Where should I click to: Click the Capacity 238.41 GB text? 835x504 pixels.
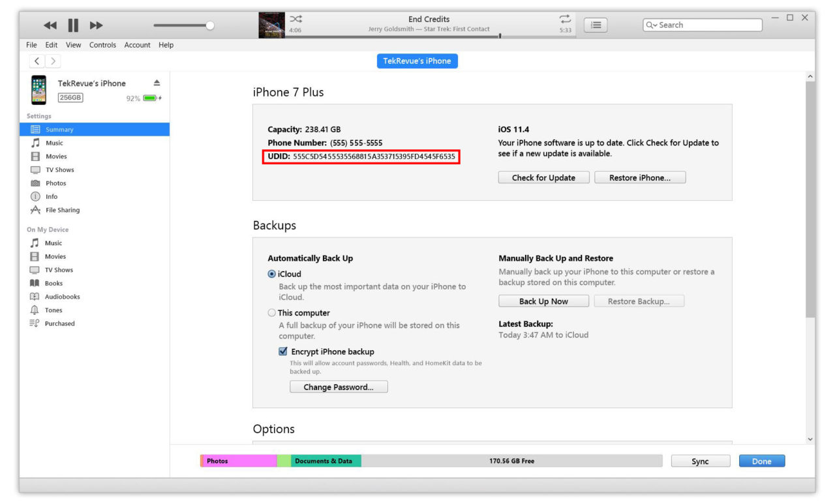click(x=304, y=129)
